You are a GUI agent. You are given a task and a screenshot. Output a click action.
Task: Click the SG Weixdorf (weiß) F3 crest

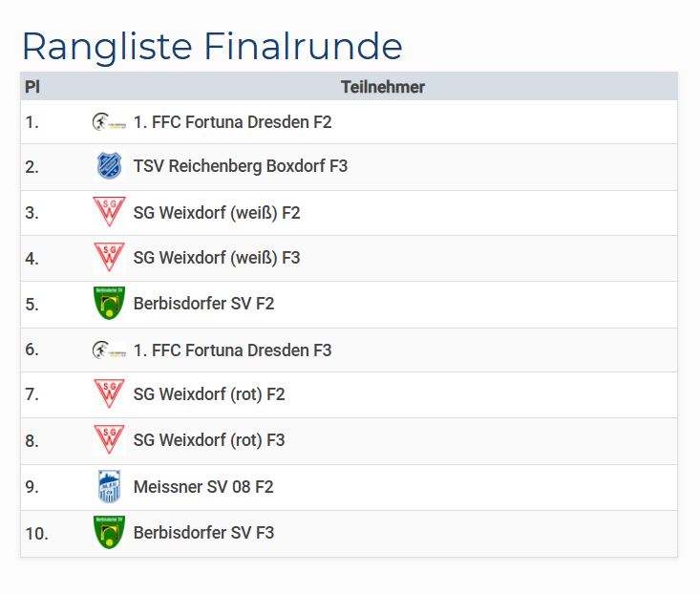tap(109, 258)
